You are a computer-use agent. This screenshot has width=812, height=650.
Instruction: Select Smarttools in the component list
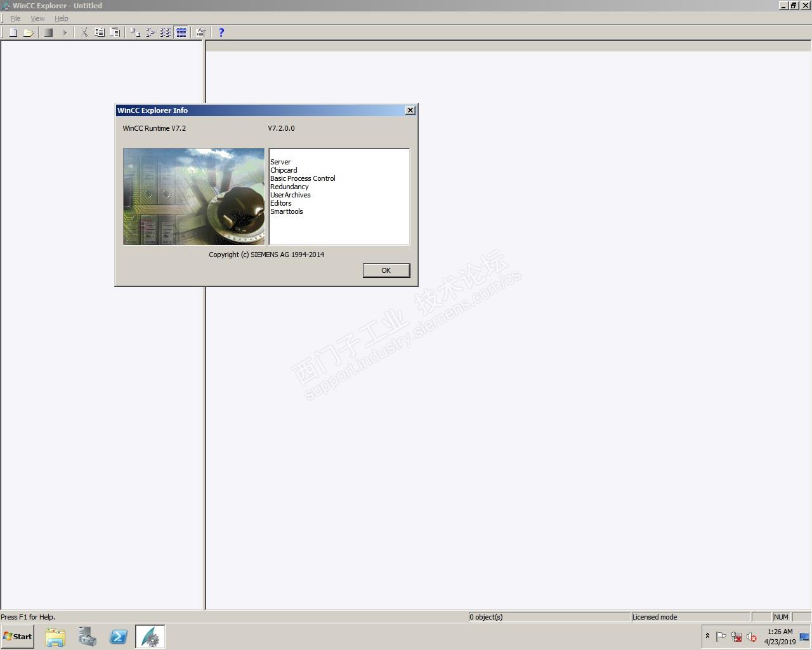point(287,211)
